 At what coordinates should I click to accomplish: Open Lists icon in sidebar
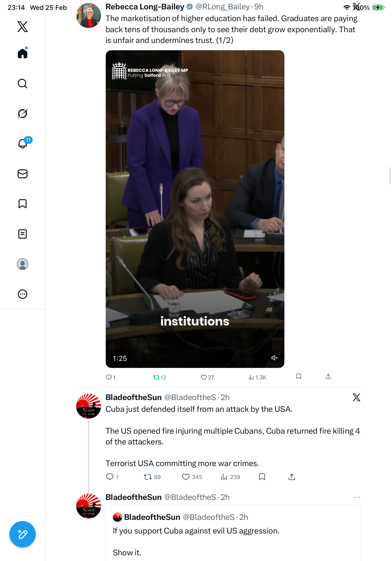point(23,234)
